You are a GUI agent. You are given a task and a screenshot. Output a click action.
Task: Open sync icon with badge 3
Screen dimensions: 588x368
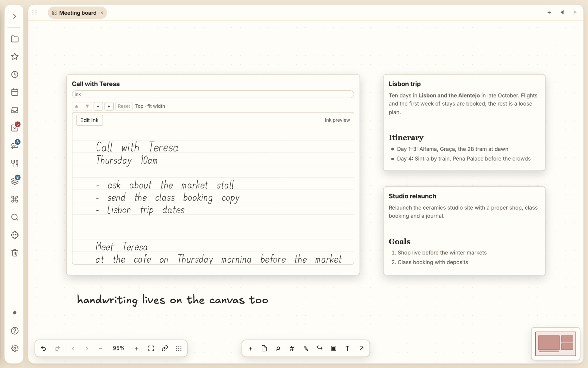pyautogui.click(x=15, y=146)
